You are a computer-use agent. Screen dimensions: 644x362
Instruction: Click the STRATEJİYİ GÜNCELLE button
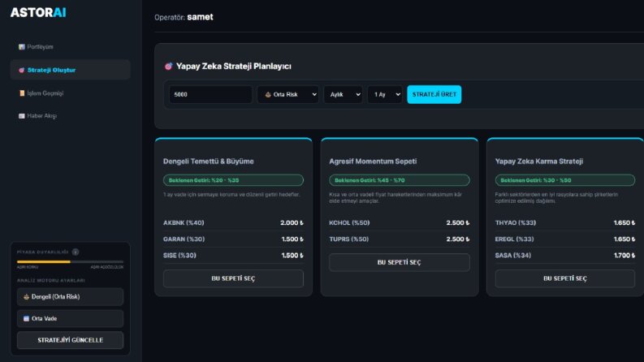pos(70,340)
